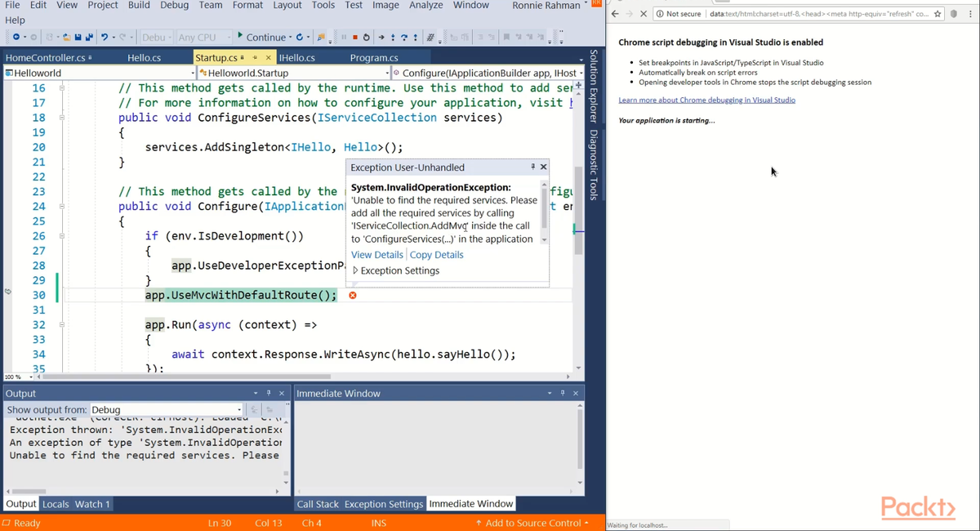The height and width of the screenshot is (531, 980).
Task: Open the Show output from Debug dropdown
Action: (238, 409)
